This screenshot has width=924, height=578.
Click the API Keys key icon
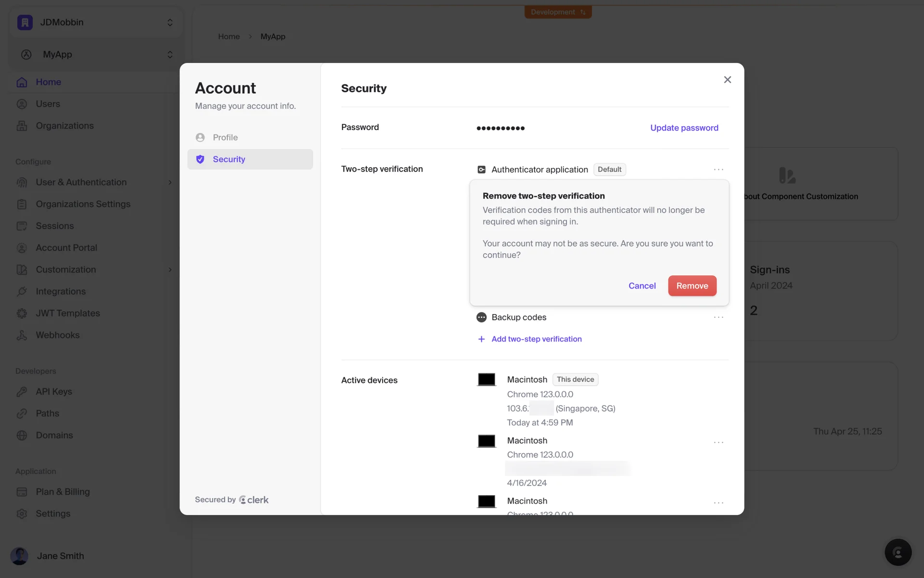pos(22,392)
